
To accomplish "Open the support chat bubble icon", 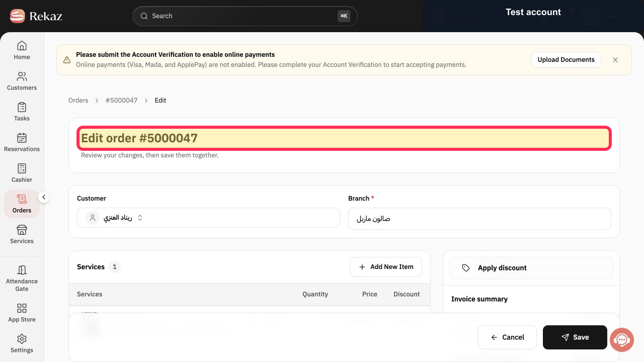I will pos(622,339).
